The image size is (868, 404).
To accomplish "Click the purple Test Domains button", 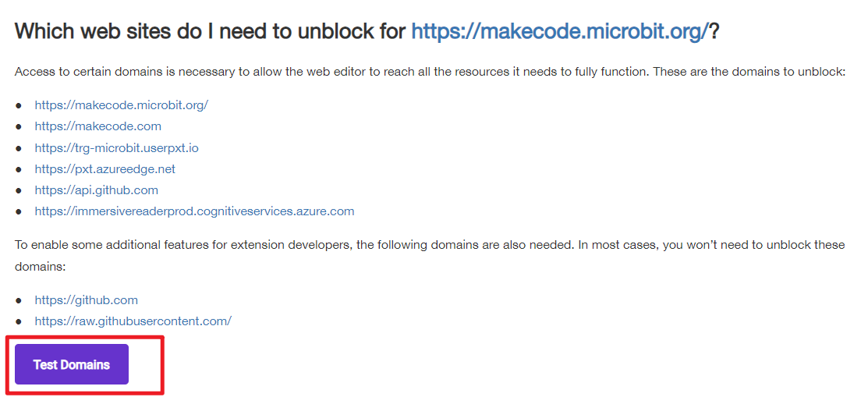I will (72, 364).
